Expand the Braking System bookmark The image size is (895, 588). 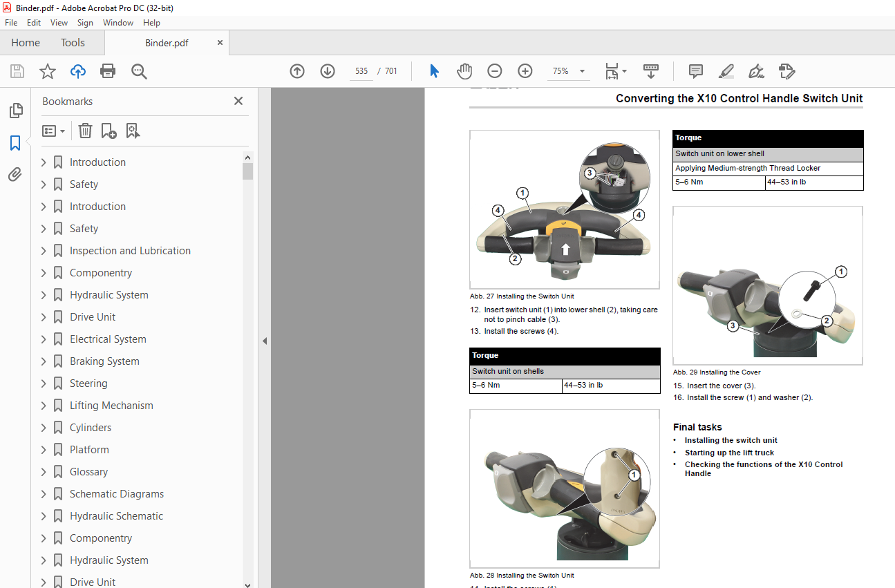tap(44, 361)
